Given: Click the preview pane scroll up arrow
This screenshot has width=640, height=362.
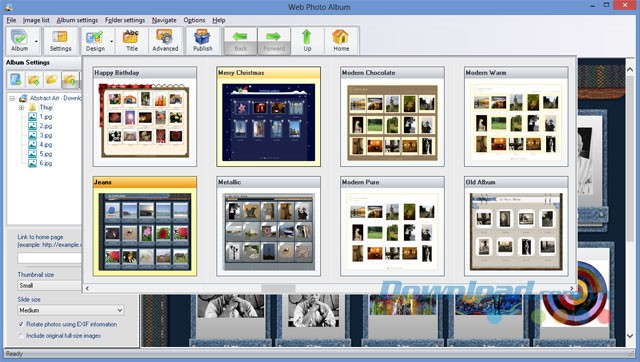Looking at the screenshot, I should [x=630, y=70].
